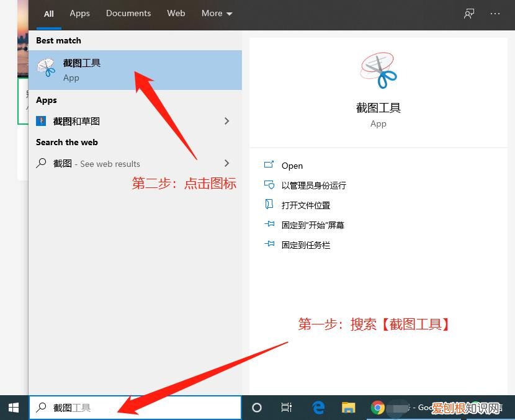
Task: Select the Apps filter tab
Action: (79, 13)
